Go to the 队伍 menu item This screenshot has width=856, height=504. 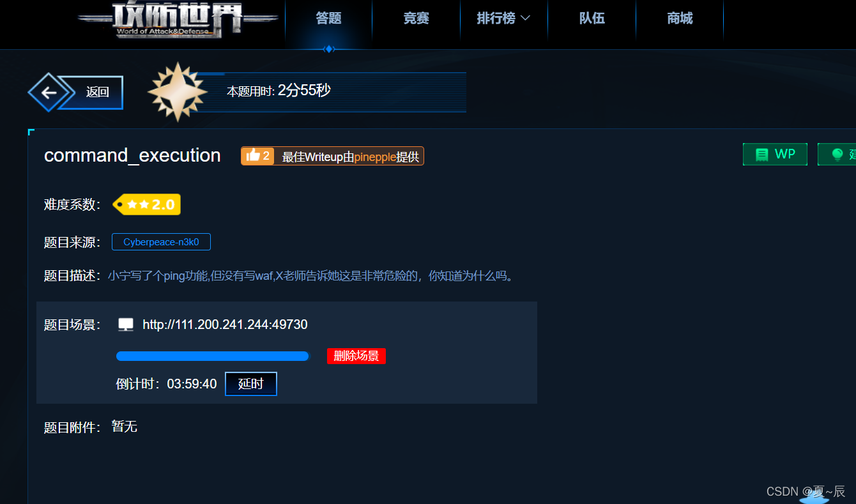pos(592,19)
